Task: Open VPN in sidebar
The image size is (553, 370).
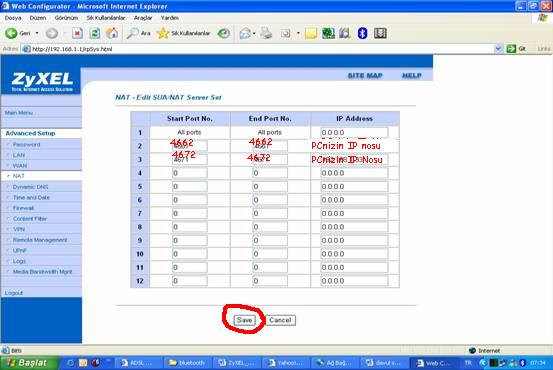Action: [19, 229]
